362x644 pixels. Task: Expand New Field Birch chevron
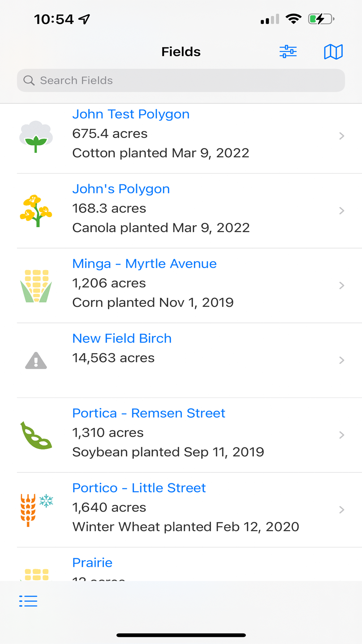tap(341, 360)
